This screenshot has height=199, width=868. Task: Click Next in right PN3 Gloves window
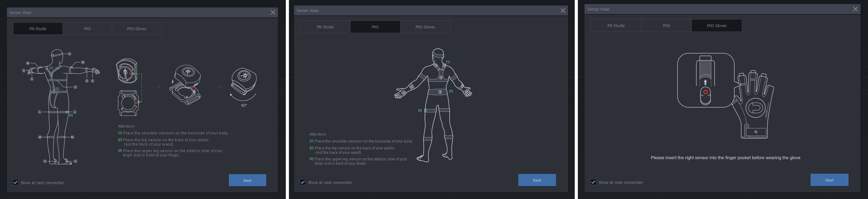(x=829, y=180)
